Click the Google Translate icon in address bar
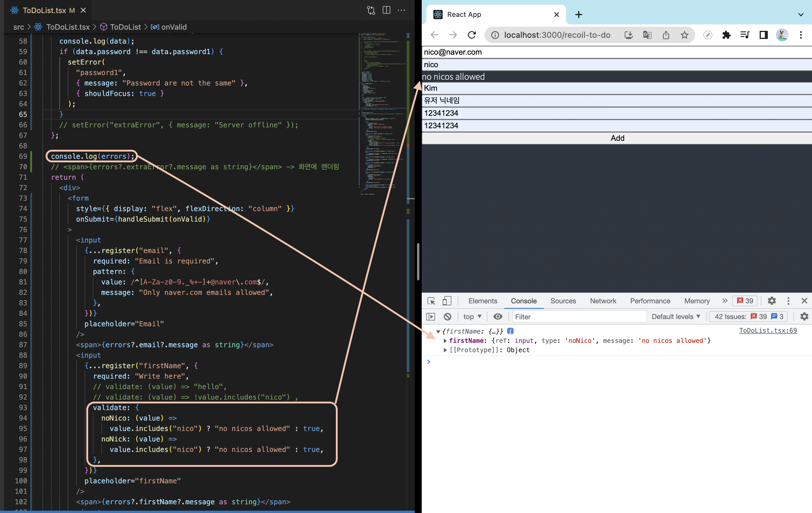The image size is (812, 513). pos(647,35)
